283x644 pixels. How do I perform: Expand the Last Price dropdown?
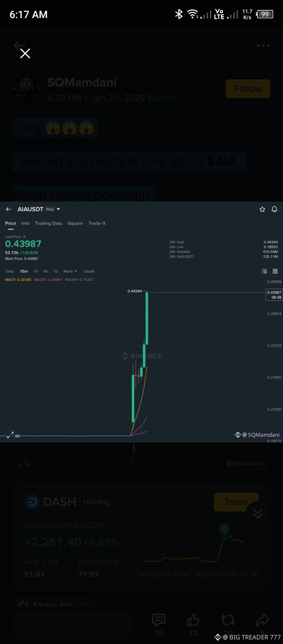15,237
